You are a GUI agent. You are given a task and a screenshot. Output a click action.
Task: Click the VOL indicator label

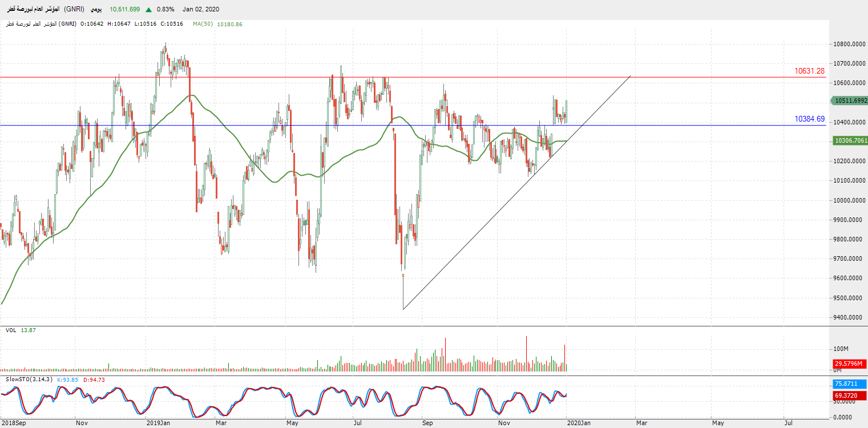(11, 330)
